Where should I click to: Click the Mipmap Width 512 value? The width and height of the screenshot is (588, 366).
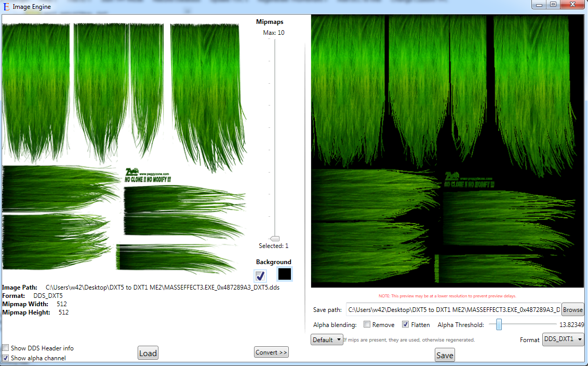tap(61, 304)
